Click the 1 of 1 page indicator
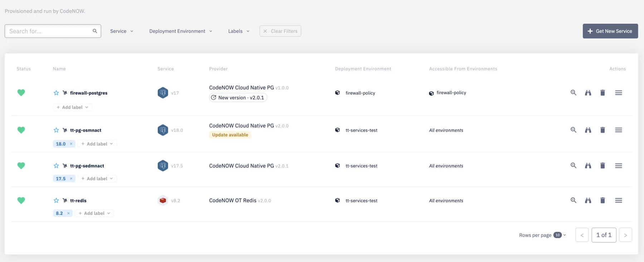Image resolution: width=644 pixels, height=262 pixels. pos(604,235)
